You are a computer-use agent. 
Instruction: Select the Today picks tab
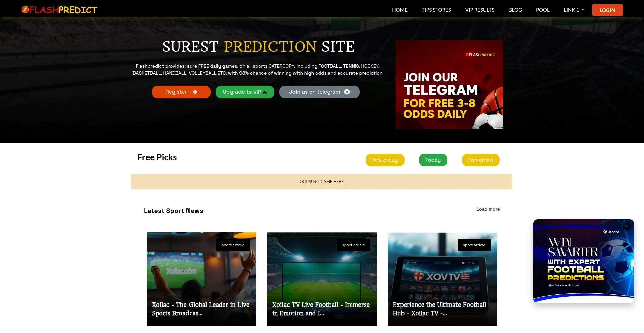[x=433, y=160]
